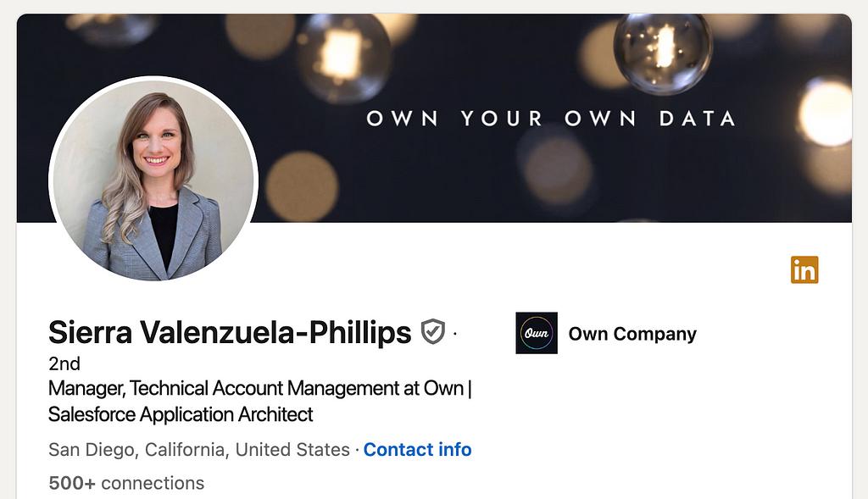
Task: Open the Own Company page link
Action: point(632,334)
